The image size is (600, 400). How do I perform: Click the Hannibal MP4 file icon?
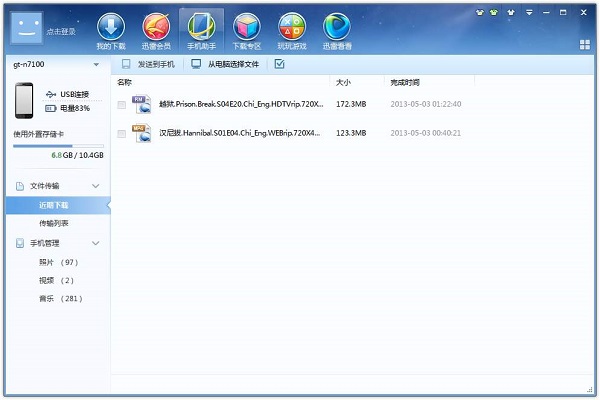point(141,133)
